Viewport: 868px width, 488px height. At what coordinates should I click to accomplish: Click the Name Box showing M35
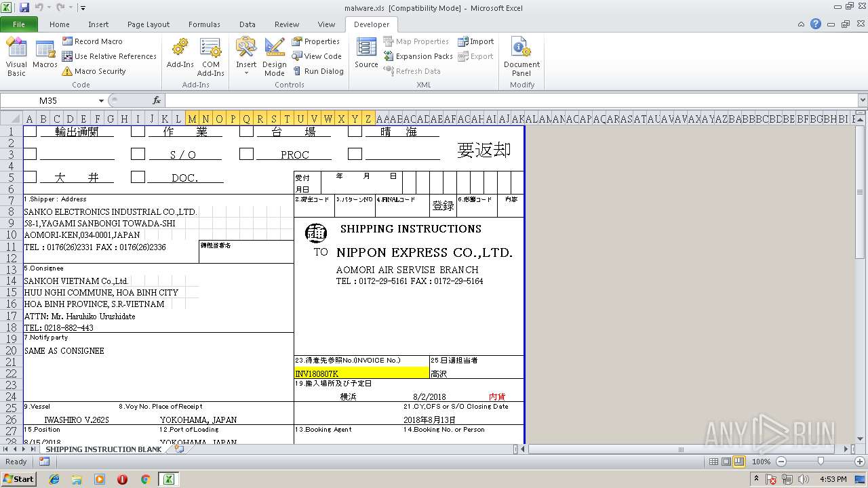[x=47, y=100]
